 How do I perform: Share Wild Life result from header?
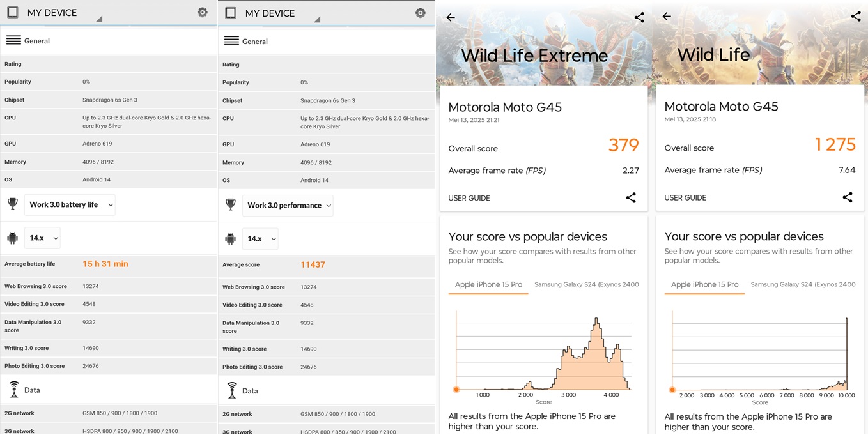tap(856, 17)
